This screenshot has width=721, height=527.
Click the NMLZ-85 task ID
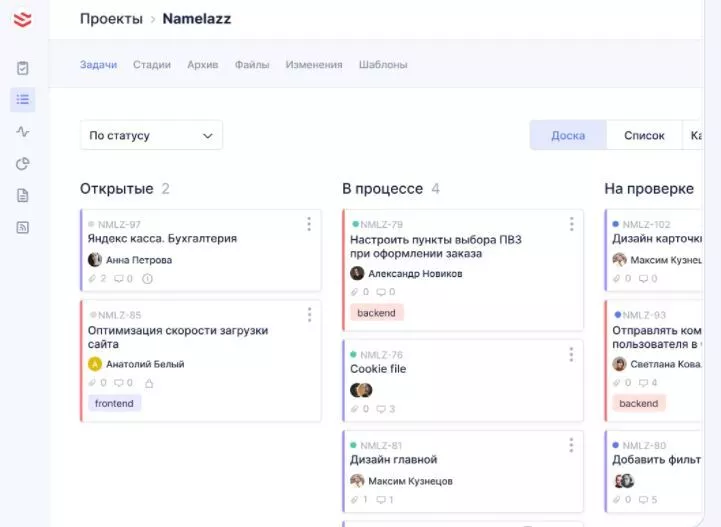click(x=120, y=315)
